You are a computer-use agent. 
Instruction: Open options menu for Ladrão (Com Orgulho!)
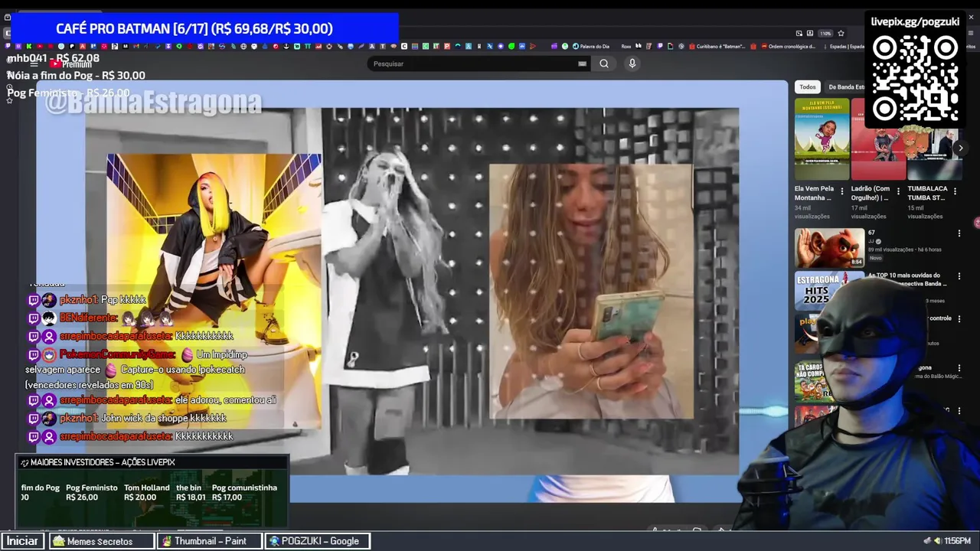coord(899,191)
